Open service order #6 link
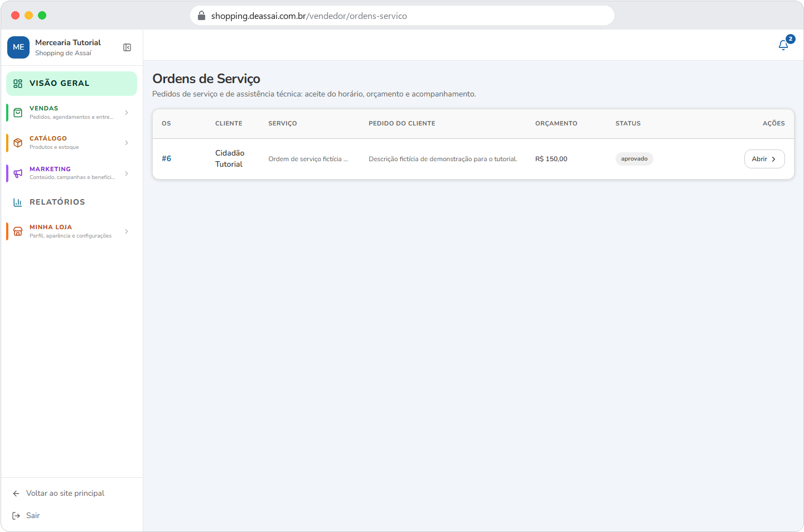804x532 pixels. 167,159
